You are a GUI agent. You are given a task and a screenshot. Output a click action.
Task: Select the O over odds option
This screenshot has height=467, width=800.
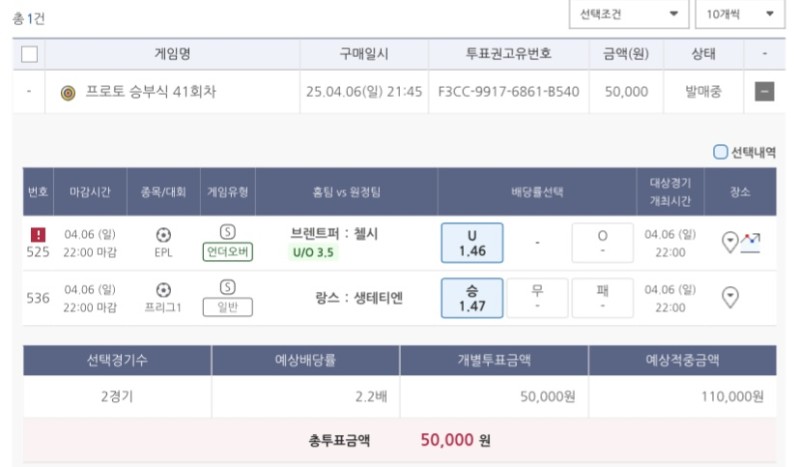pyautogui.click(x=602, y=243)
